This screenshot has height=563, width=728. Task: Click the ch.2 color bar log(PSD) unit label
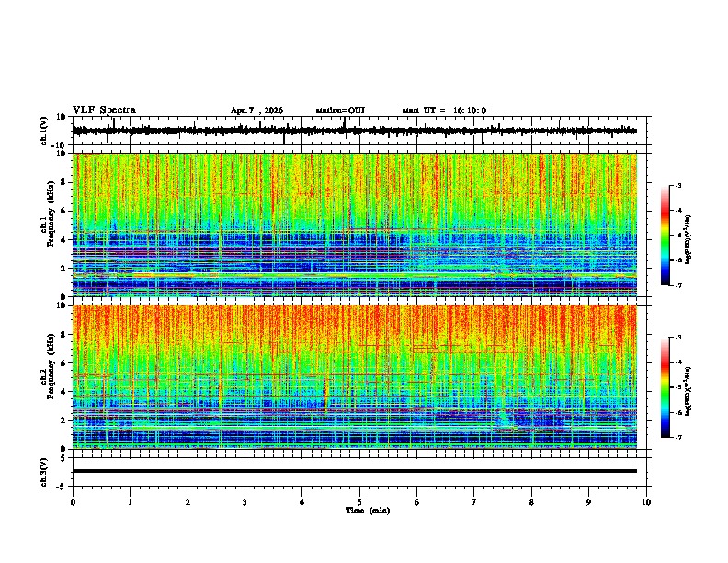(x=688, y=391)
